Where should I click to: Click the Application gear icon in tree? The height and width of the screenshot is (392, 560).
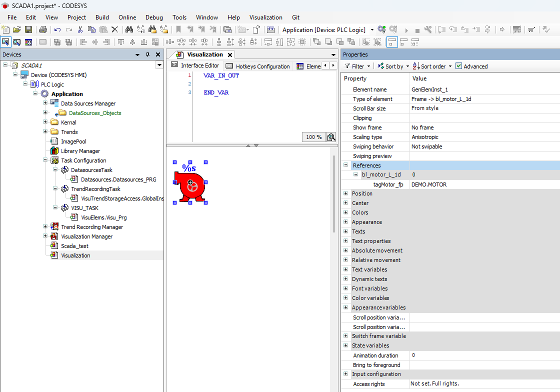click(44, 94)
